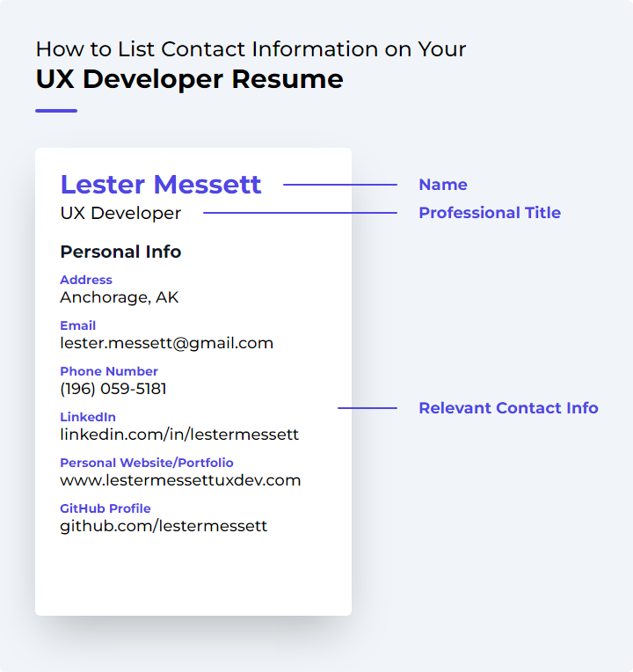
Task: Click the lester.messett@gmail.com email address
Action: pyautogui.click(x=166, y=343)
